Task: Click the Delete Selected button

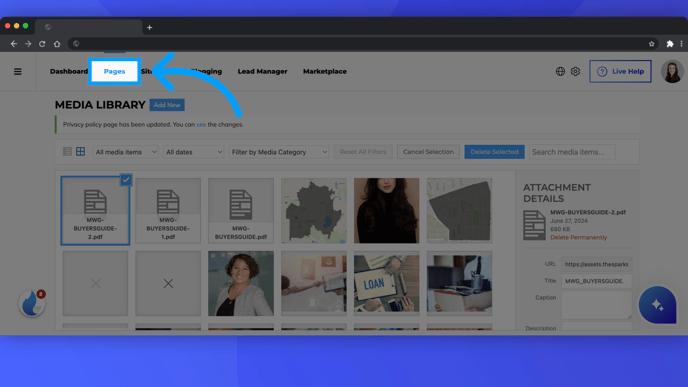Action: coord(494,152)
